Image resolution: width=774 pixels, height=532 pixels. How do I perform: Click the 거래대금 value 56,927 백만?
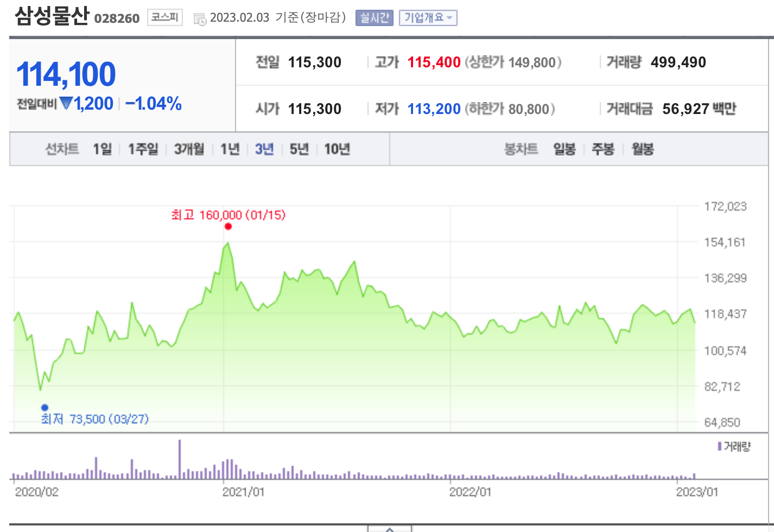699,109
